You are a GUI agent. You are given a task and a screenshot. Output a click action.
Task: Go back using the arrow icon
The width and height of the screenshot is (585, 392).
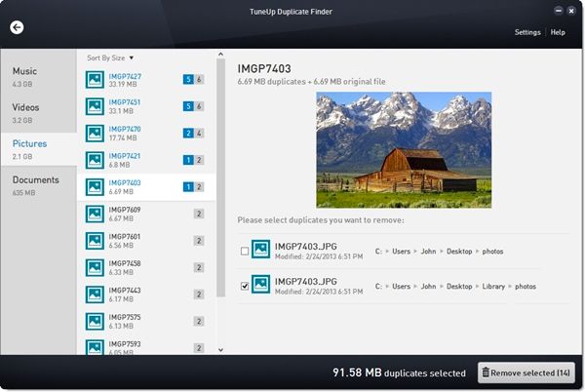coord(17,27)
